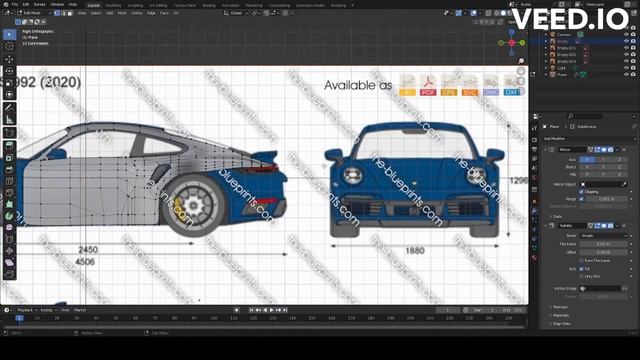This screenshot has width=640, height=360.
Task: Select the Add Cube tool
Action: click(9, 133)
